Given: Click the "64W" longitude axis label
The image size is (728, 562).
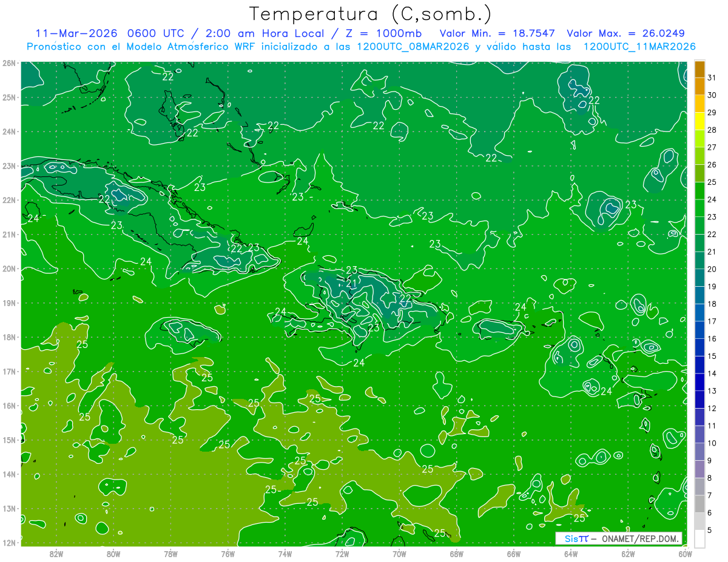Looking at the screenshot, I should (x=571, y=554).
